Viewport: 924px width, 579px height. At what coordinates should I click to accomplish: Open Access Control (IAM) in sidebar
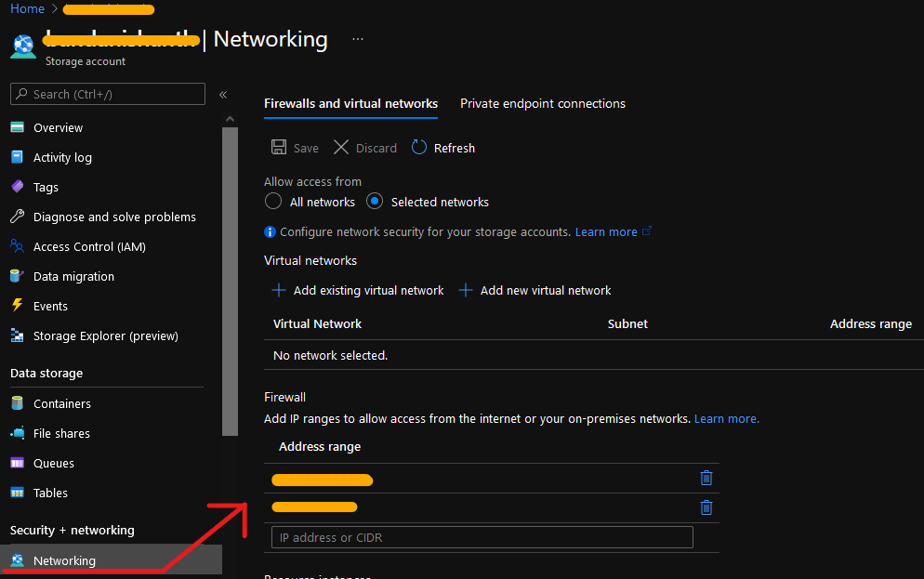point(89,247)
